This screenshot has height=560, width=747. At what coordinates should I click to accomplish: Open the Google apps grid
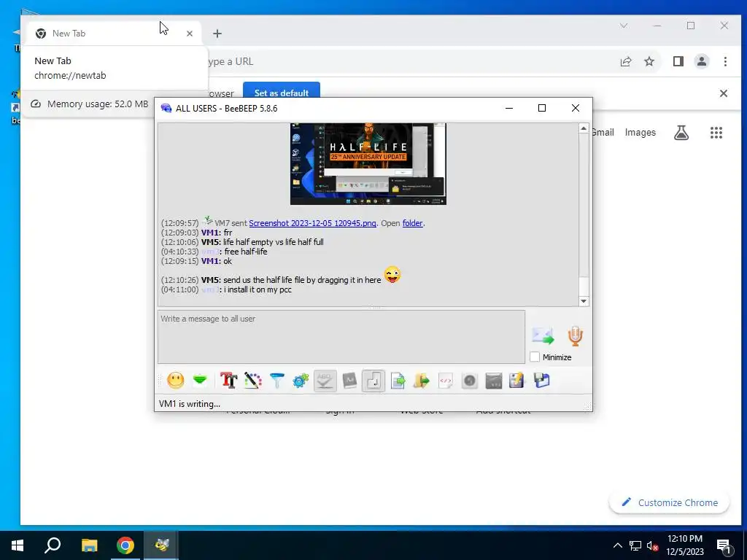click(x=716, y=133)
